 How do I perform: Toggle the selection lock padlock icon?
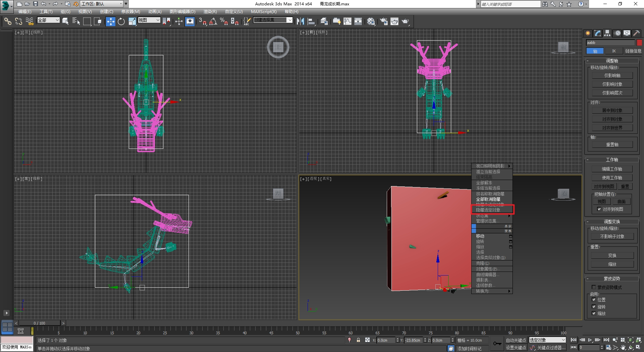click(358, 340)
